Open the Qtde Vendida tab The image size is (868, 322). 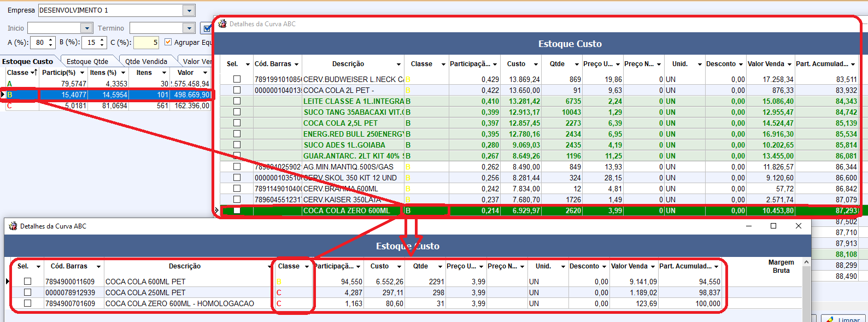click(146, 61)
